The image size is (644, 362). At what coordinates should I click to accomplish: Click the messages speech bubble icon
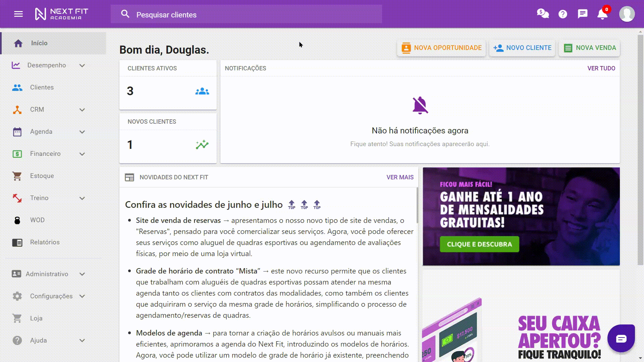582,14
